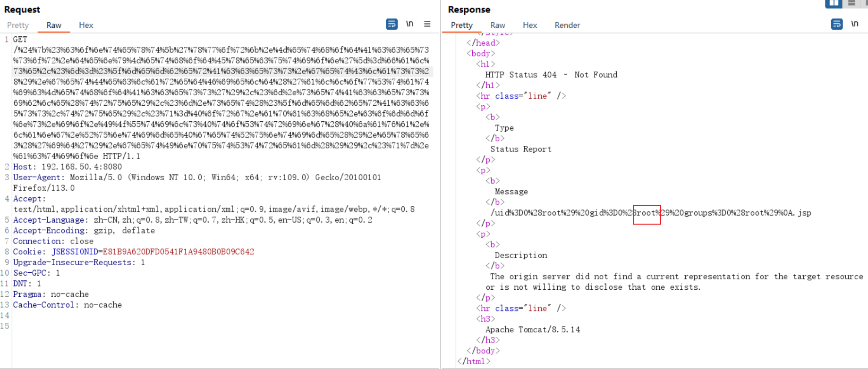The height and width of the screenshot is (369, 868).
Task: Click the JSESSIONID cookie value E81B9A620DFD...
Action: coord(179,252)
